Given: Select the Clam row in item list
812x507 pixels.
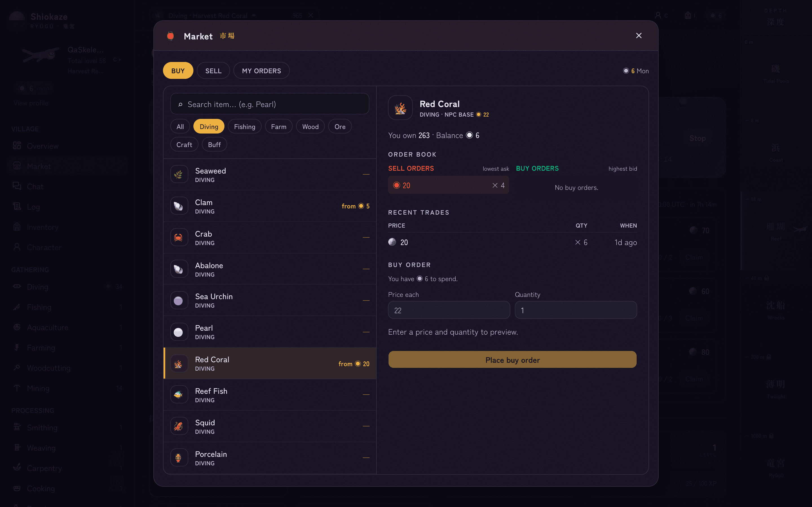Looking at the screenshot, I should coord(270,206).
